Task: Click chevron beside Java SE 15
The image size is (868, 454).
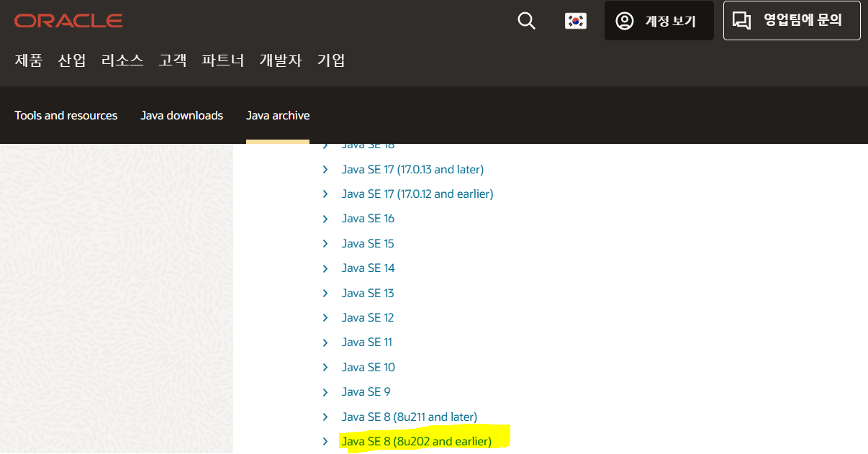Action: pyautogui.click(x=325, y=243)
